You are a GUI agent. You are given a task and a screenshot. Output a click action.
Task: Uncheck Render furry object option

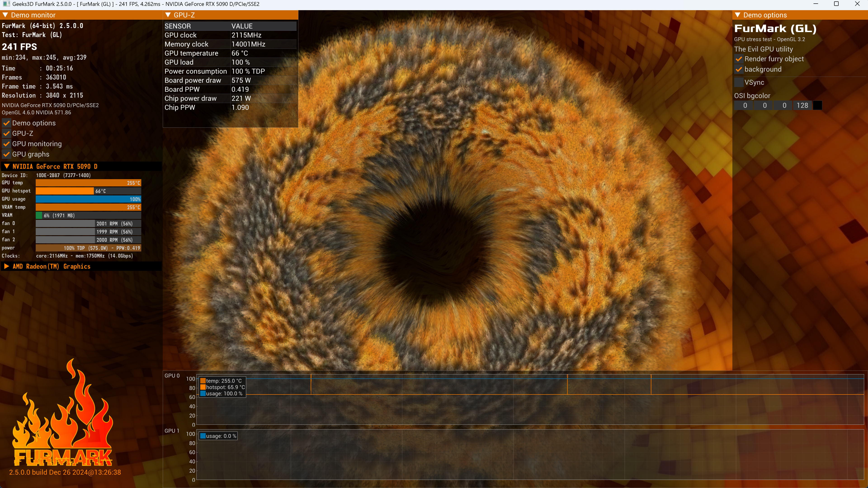pos(739,59)
